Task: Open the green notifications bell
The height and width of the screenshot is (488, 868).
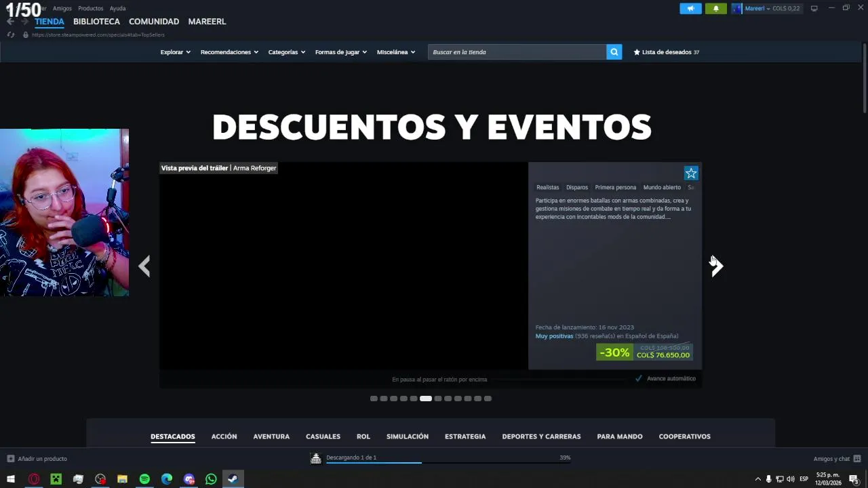Action: point(716,9)
